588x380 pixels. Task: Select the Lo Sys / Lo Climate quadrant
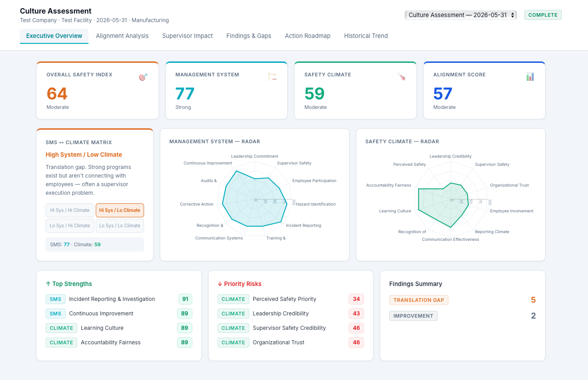tap(120, 225)
